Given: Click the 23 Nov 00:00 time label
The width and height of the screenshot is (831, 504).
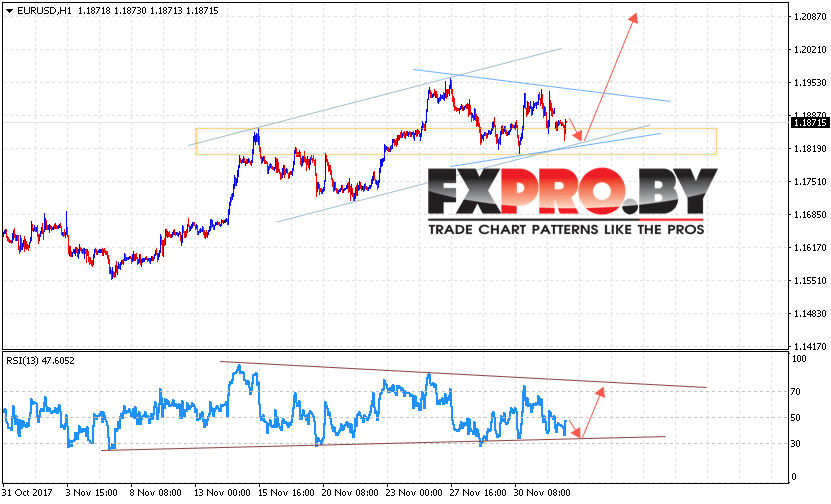Looking at the screenshot, I should [x=414, y=493].
